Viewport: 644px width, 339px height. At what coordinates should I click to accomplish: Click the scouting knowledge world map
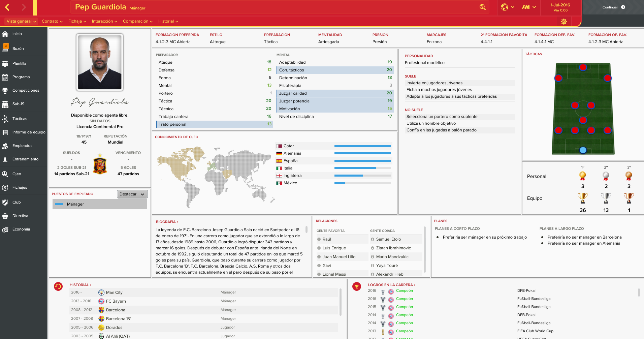pyautogui.click(x=216, y=177)
